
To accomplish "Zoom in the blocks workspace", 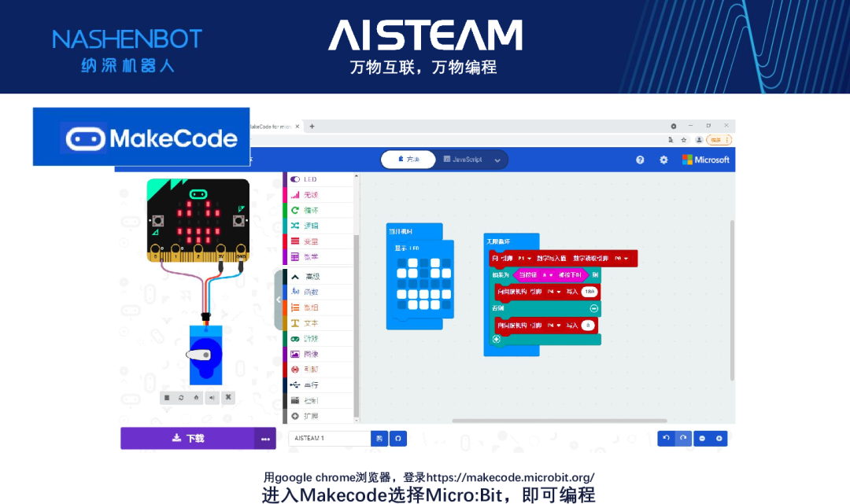I will pos(719,438).
